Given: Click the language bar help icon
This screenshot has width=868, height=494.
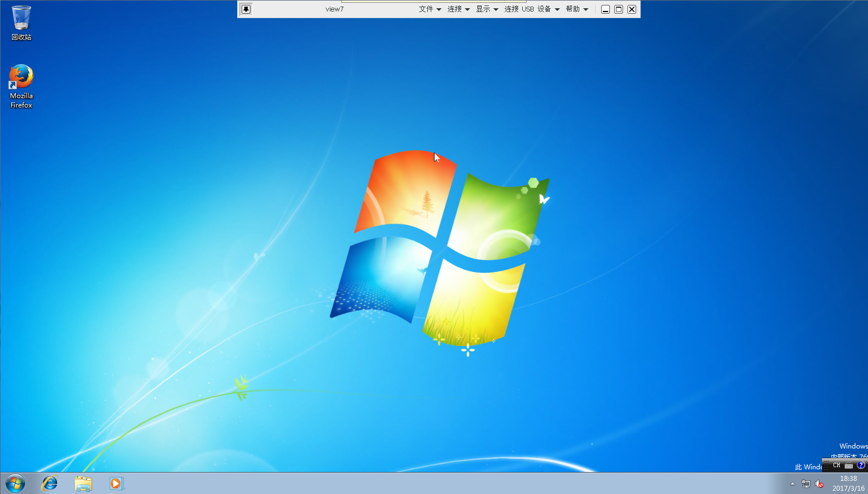Looking at the screenshot, I should [x=861, y=465].
